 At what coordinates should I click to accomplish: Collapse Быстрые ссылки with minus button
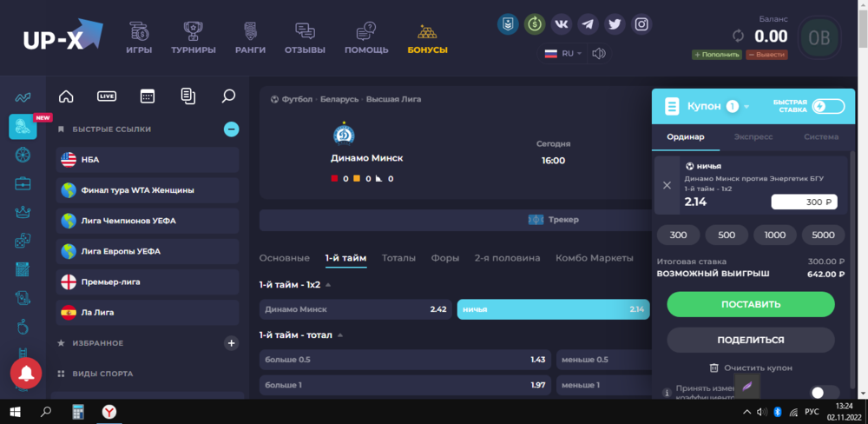[x=232, y=129]
